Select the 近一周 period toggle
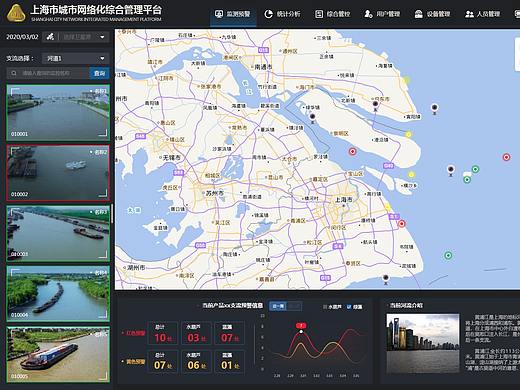The height and width of the screenshot is (390, 520). [278, 306]
